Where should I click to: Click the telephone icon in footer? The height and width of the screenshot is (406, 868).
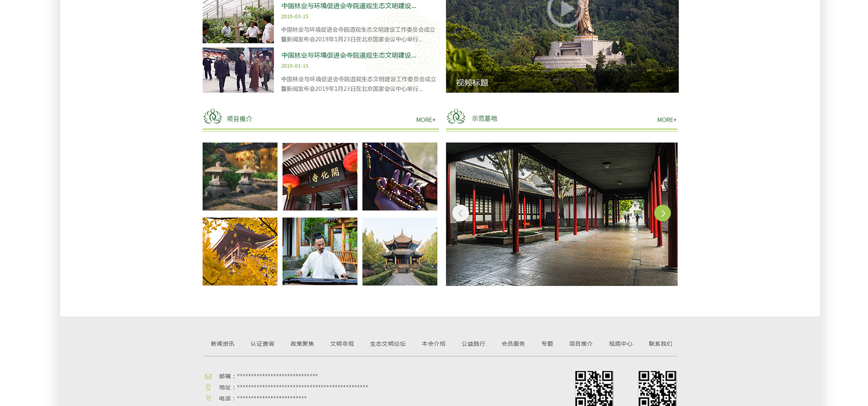[x=208, y=398]
